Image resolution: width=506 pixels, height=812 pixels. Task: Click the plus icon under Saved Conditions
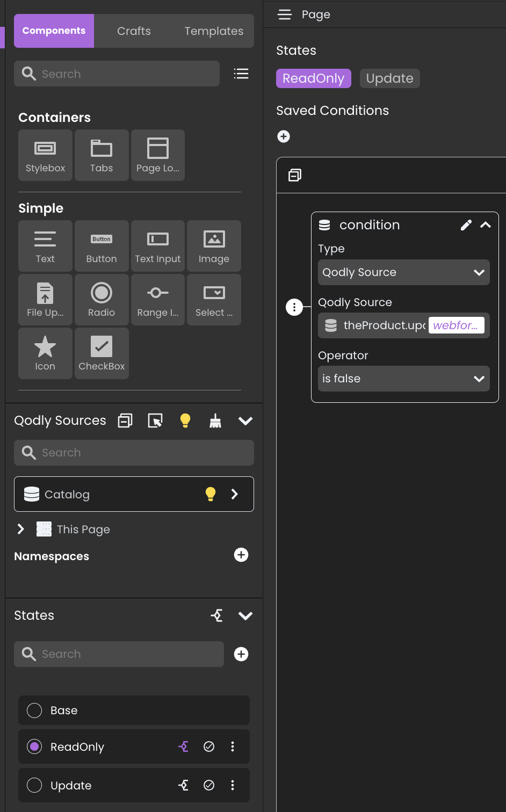[x=284, y=137]
